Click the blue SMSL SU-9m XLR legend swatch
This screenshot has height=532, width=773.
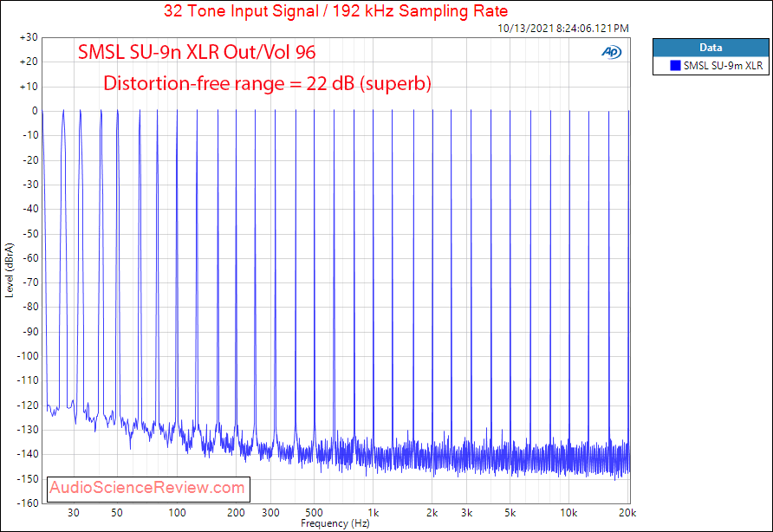(675, 65)
